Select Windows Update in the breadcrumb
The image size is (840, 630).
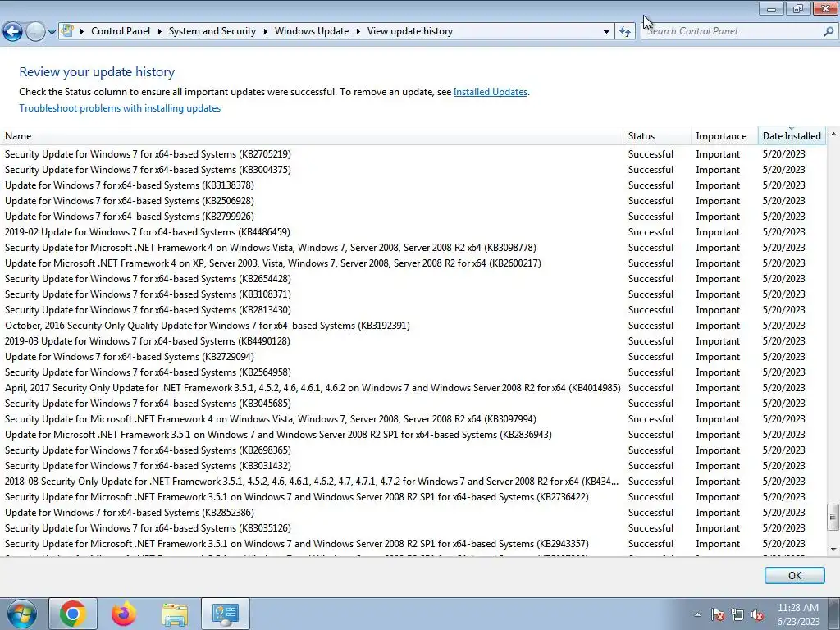[x=312, y=31]
